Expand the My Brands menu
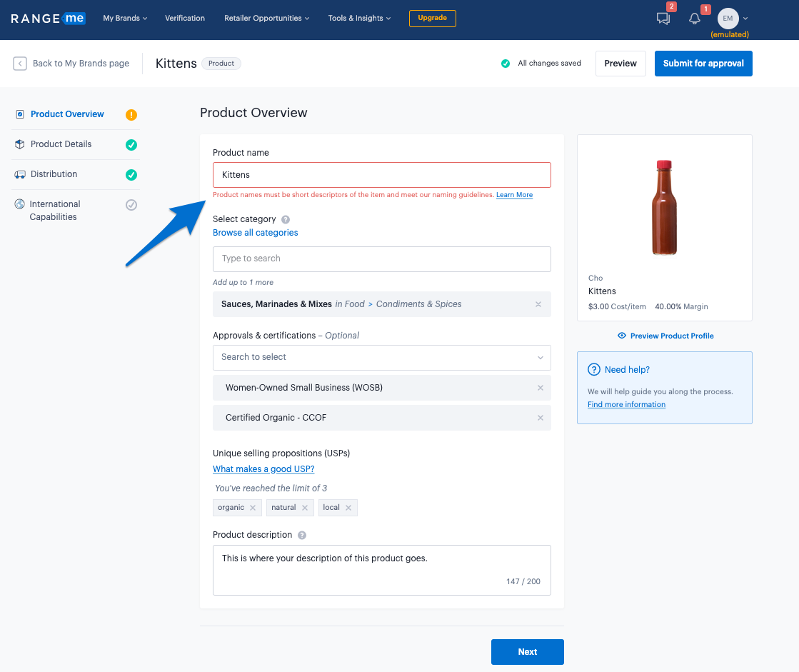Screen dimensions: 799x672 125,19
